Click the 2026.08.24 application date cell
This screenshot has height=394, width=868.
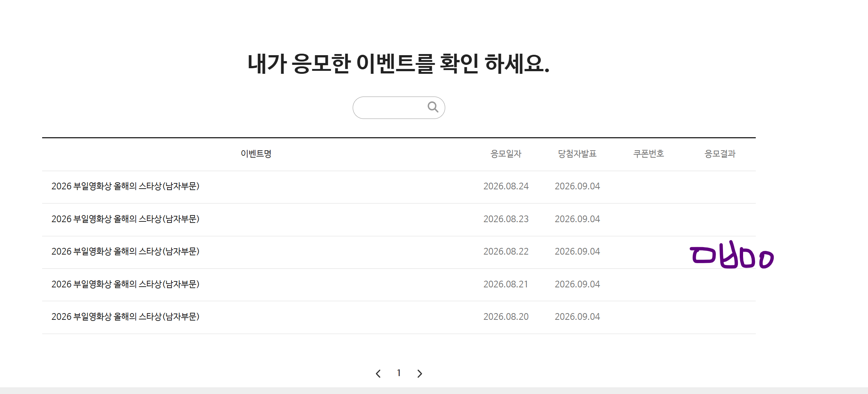pos(506,186)
